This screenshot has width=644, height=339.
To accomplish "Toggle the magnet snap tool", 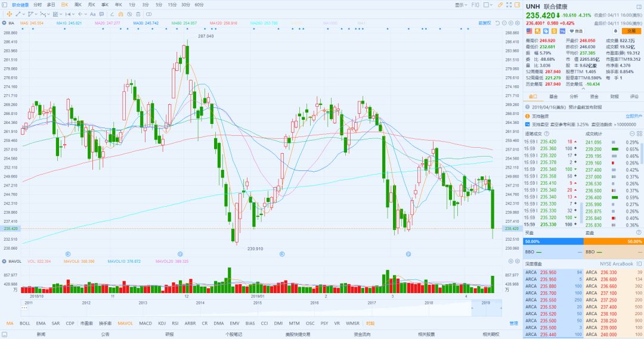I will 120,14.
